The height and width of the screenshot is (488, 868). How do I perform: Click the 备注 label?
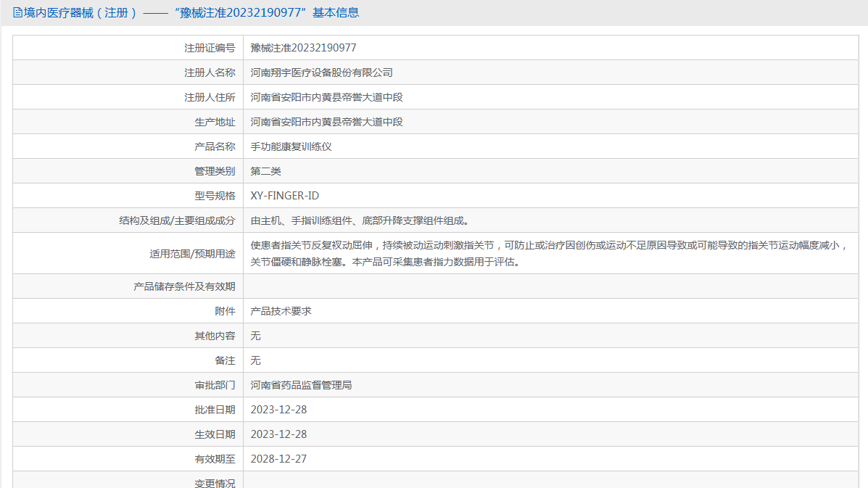click(x=225, y=360)
